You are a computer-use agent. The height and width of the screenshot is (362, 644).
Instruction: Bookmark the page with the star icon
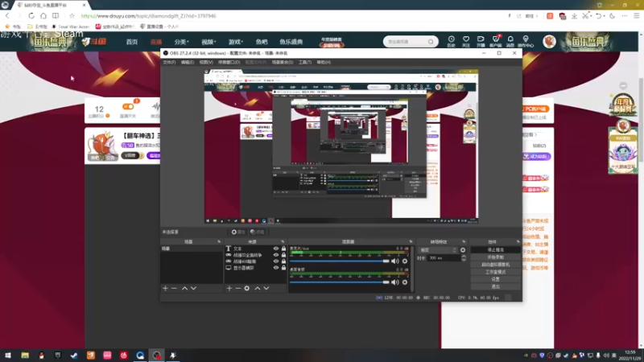[x=72, y=15]
